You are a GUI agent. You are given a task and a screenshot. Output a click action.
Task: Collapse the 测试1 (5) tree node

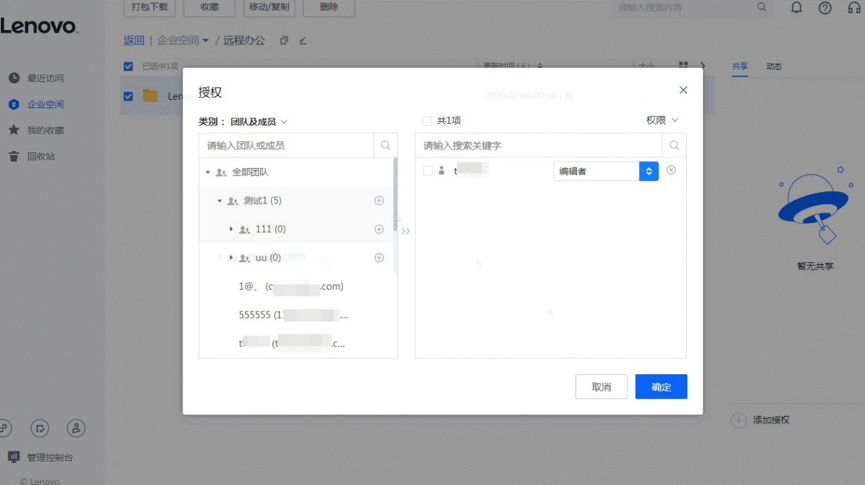click(220, 201)
